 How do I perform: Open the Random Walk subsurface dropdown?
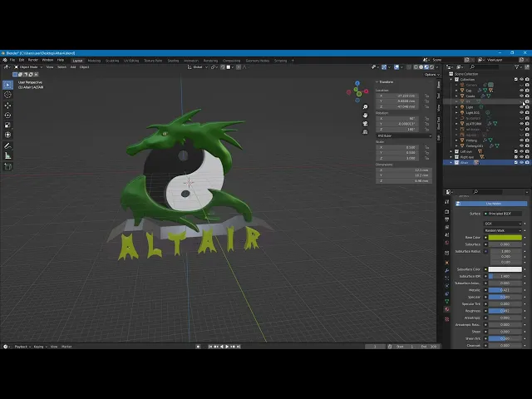point(502,231)
